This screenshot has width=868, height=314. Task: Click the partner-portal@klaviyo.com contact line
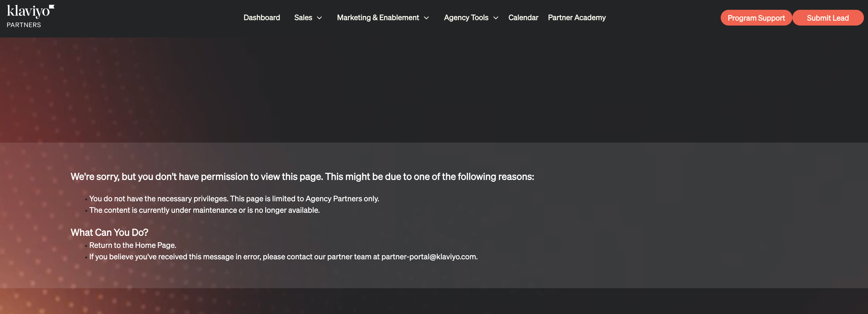(x=283, y=257)
